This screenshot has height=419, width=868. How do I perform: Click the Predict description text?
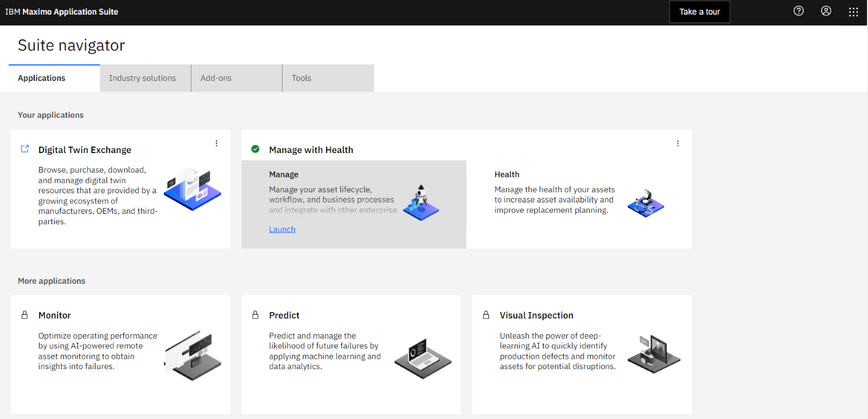325,351
